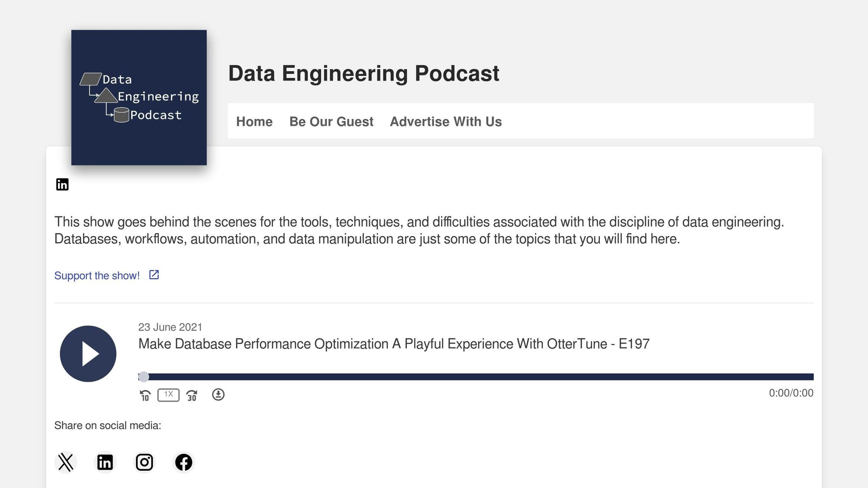Click the external link icon beside Support
The width and height of the screenshot is (868, 488).
pos(154,275)
